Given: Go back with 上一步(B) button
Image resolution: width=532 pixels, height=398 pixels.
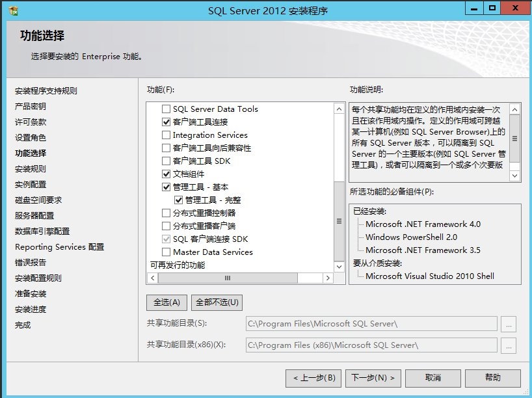Looking at the screenshot, I should pos(313,378).
